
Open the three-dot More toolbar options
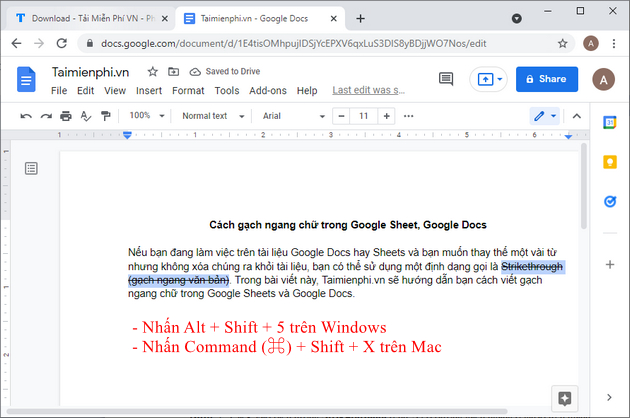point(409,116)
